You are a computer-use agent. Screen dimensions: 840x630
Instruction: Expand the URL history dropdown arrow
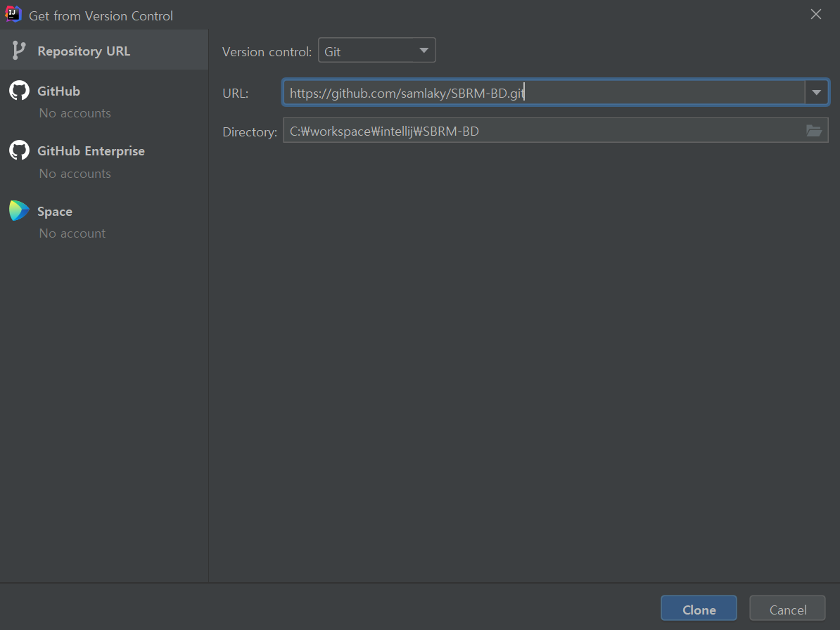(816, 92)
